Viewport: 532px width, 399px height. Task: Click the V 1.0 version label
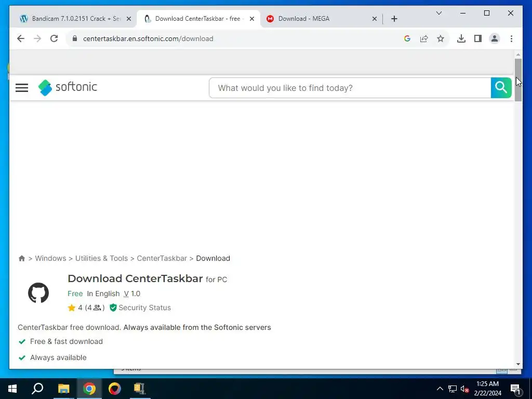point(132,294)
